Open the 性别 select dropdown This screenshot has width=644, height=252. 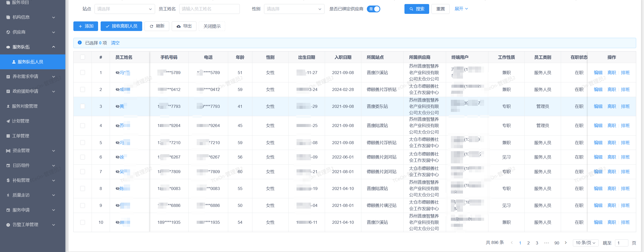click(x=294, y=9)
